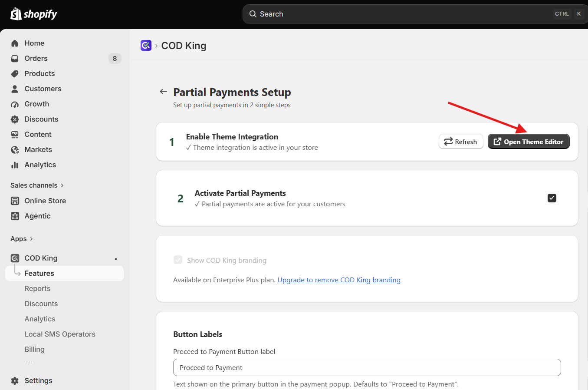Click the Home icon in sidebar

pos(15,43)
